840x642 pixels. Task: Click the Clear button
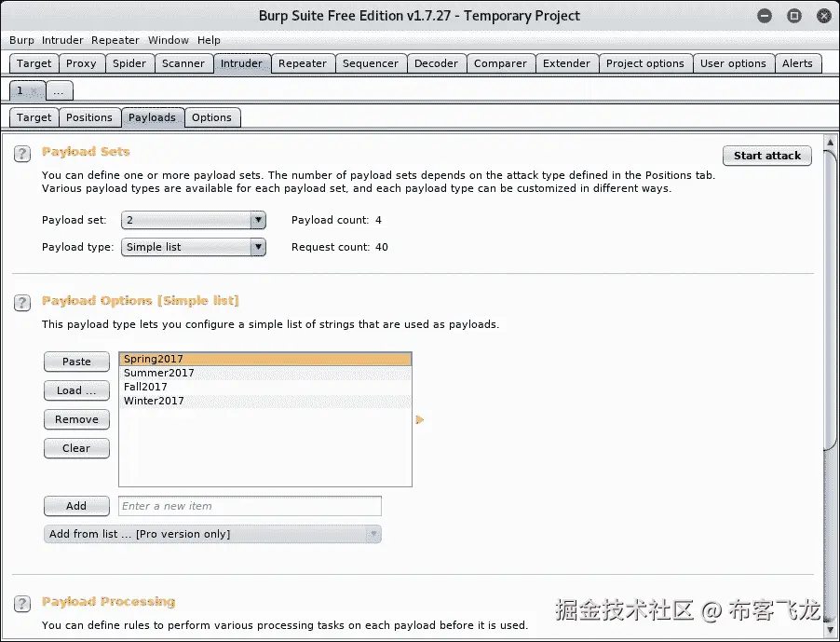(76, 448)
